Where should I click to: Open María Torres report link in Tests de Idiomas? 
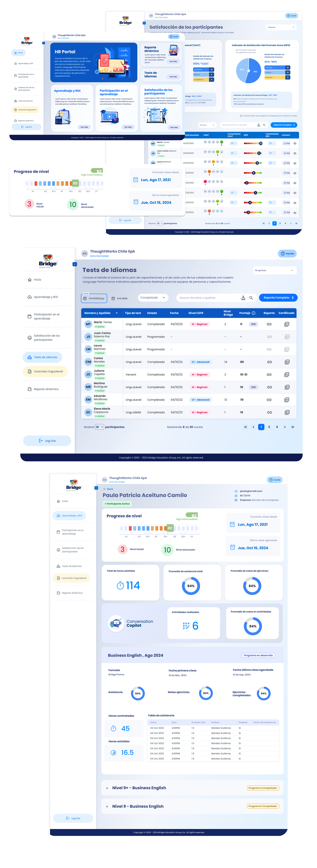click(x=269, y=324)
